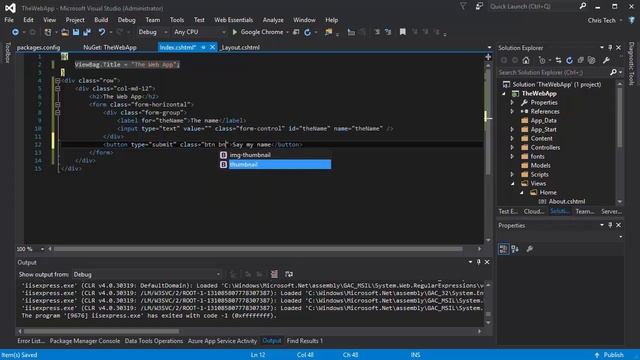Click the Categorized icon in Properties panel
Image resolution: width=640 pixels, height=360 pixels.
504,249
